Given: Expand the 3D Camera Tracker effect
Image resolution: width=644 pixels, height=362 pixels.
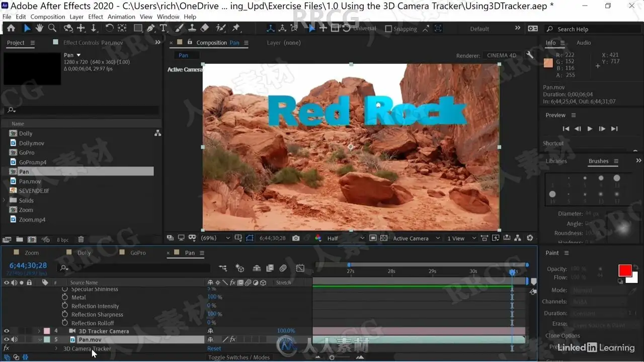Looking at the screenshot, I should pos(56,348).
